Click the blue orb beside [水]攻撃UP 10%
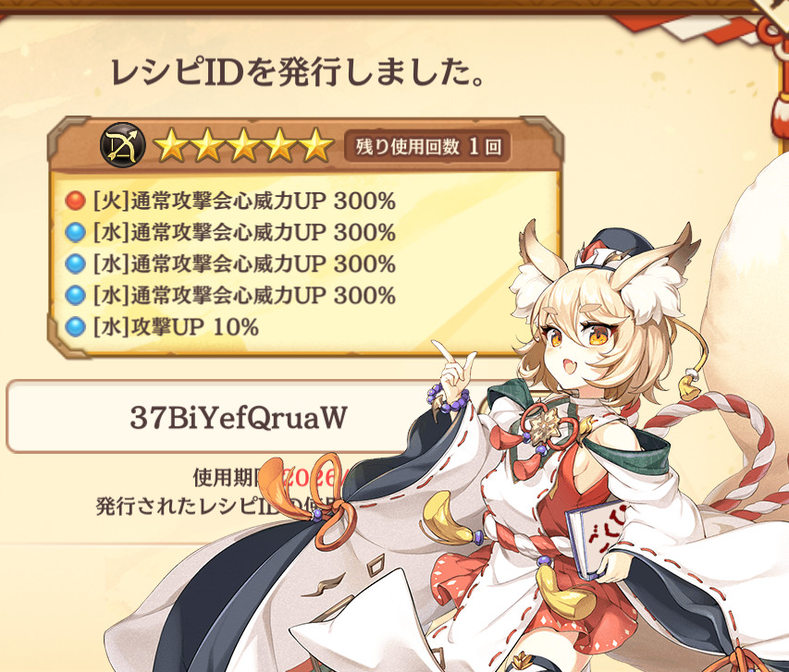Viewport: 789px width, 672px height. (76, 327)
